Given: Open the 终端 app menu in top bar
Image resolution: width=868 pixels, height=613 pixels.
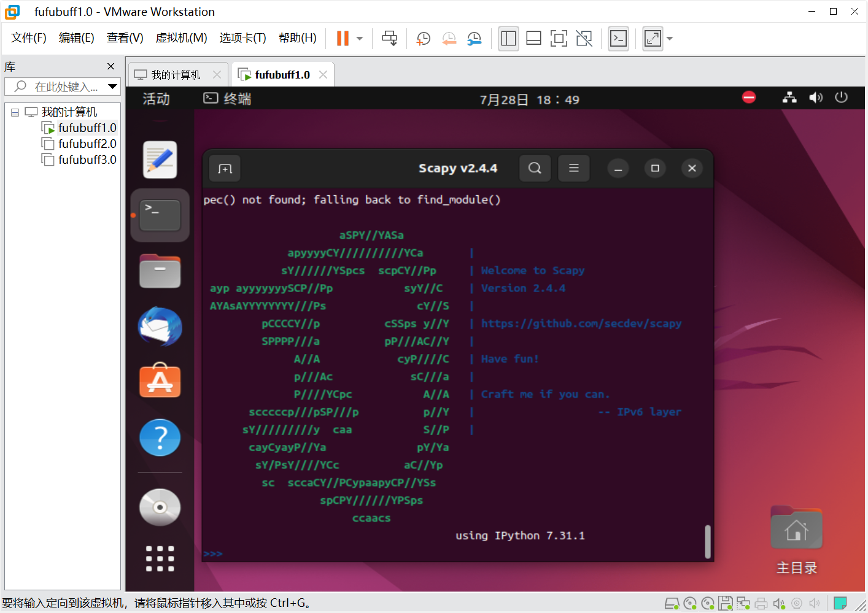Looking at the screenshot, I should pos(227,99).
